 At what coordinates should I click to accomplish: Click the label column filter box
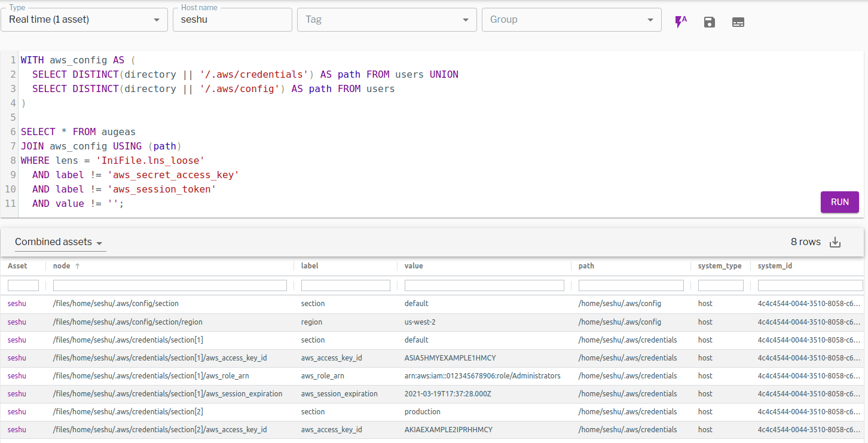pyautogui.click(x=345, y=285)
